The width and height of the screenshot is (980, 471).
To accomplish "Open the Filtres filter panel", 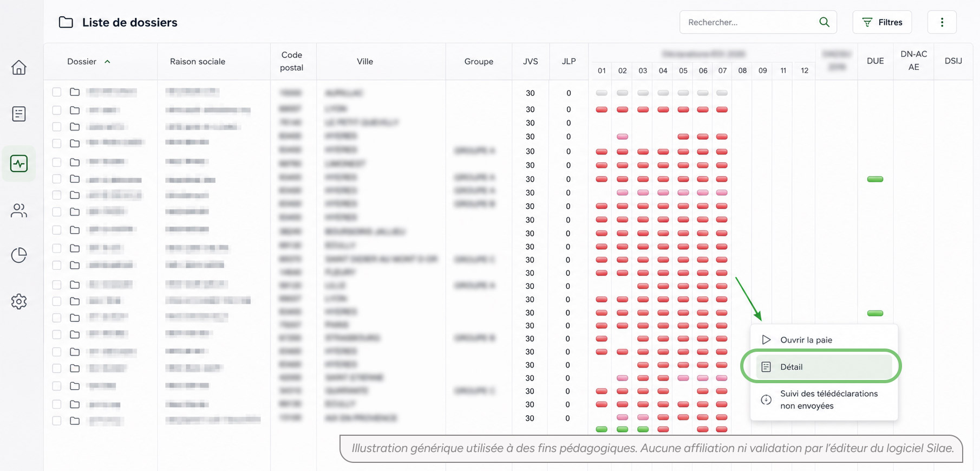I will point(882,22).
